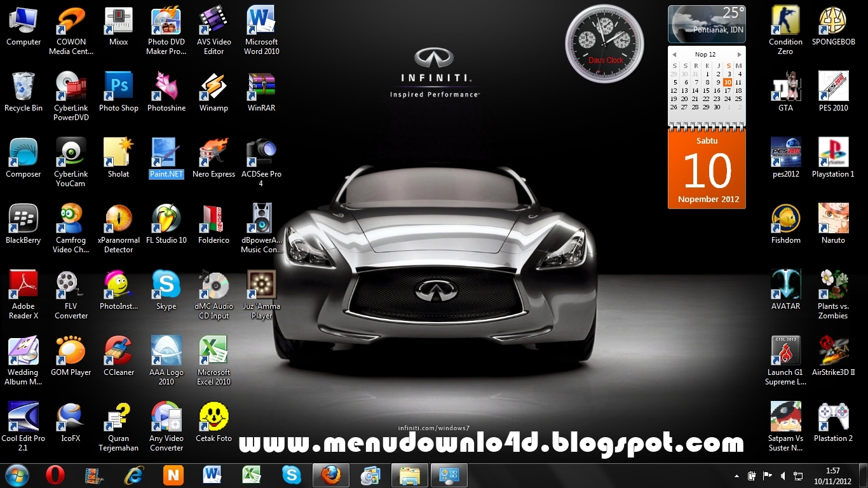Launch GOM Player from desktop
Screen dimensions: 868x488
(x=71, y=356)
